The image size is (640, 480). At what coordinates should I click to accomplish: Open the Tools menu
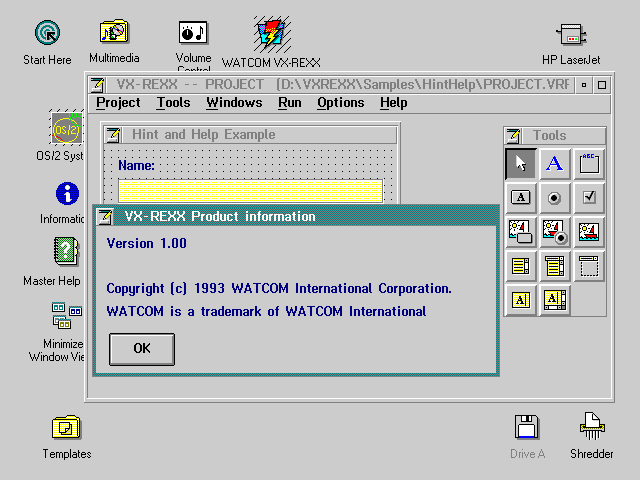click(x=173, y=102)
